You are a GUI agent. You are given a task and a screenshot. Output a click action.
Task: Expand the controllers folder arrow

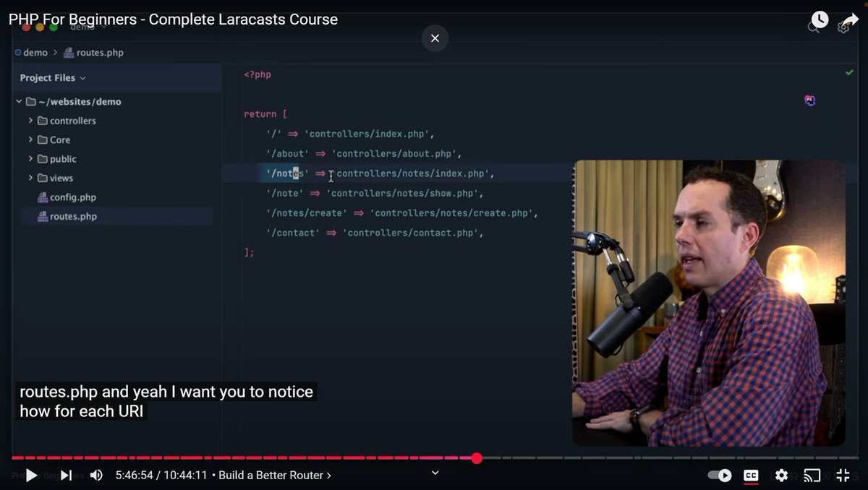tap(30, 121)
